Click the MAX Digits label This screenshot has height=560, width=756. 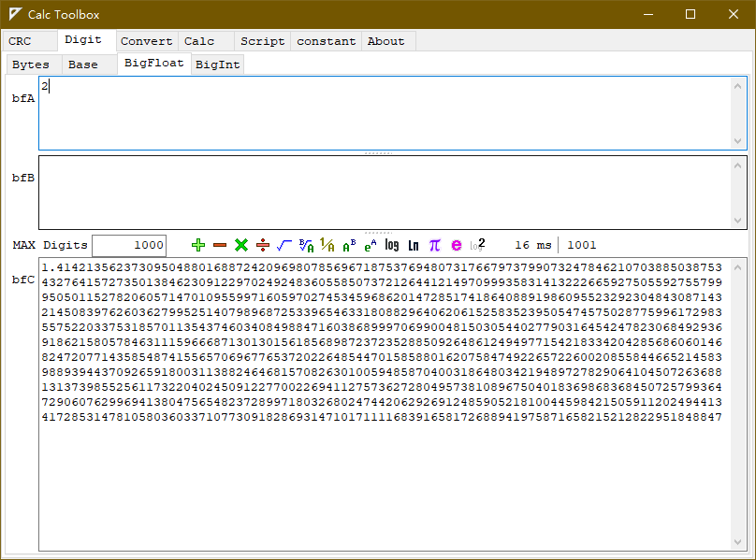click(51, 245)
